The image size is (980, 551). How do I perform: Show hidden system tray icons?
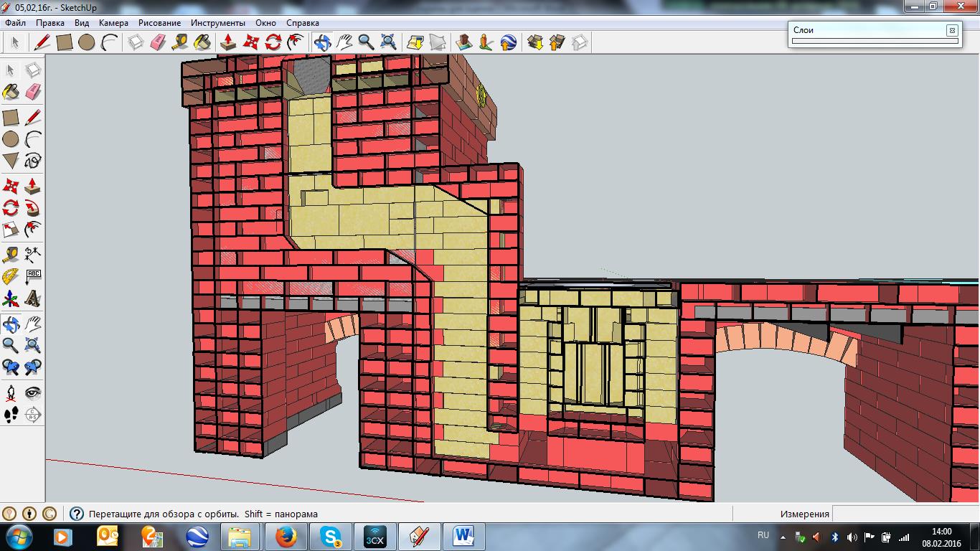tap(783, 537)
